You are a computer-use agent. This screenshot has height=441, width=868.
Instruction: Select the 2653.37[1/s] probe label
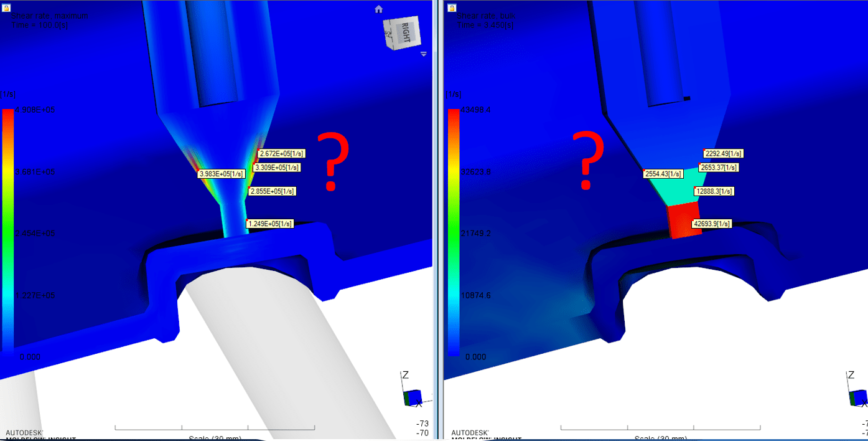pos(718,167)
